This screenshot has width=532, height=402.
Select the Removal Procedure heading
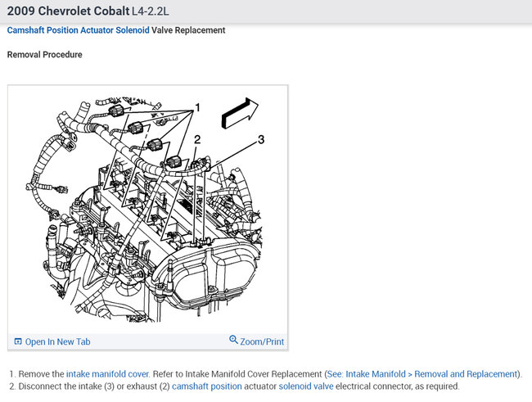[44, 55]
